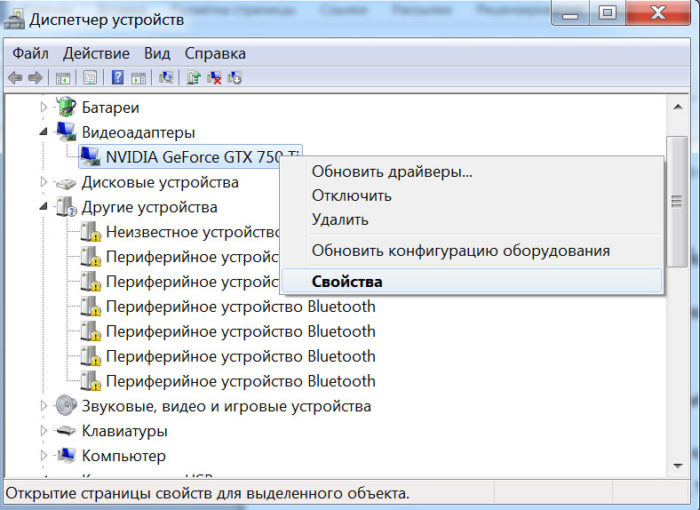Screen dimensions: 700x510
Task: Select the NVIDIA GeForce GTX 750 Ti label
Action: click(x=193, y=157)
